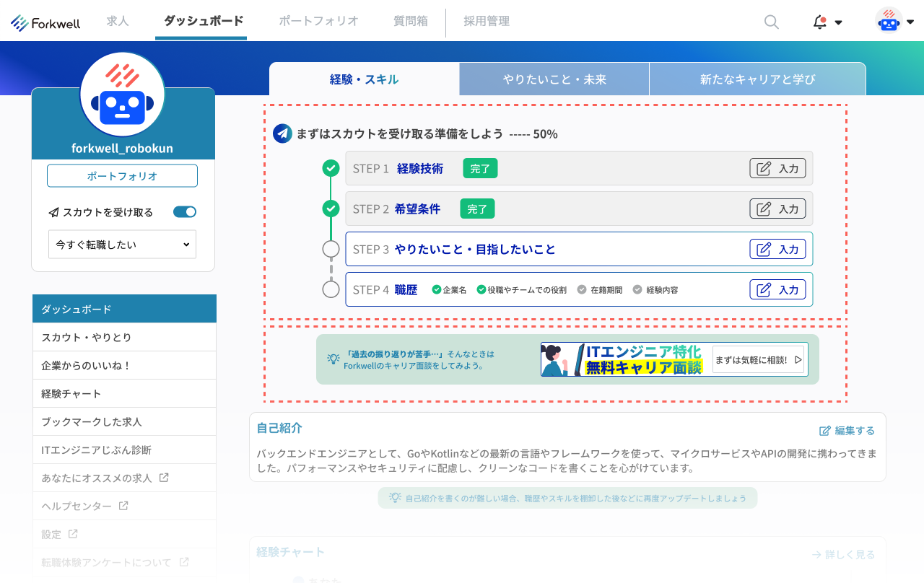This screenshot has width=924, height=583.
Task: Open ITエンジニアじぶん診断 in sidebar
Action: 124,450
